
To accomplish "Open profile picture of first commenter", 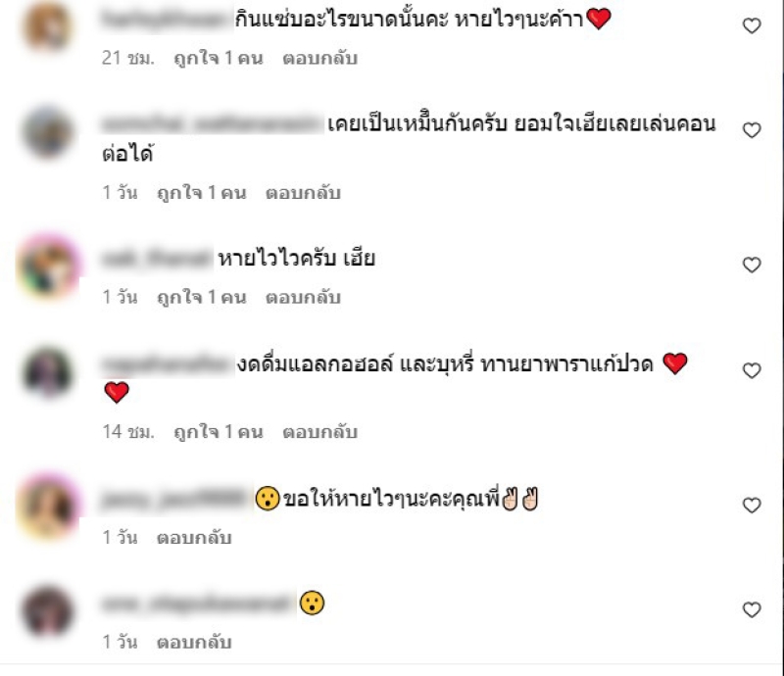I will coord(47,26).
